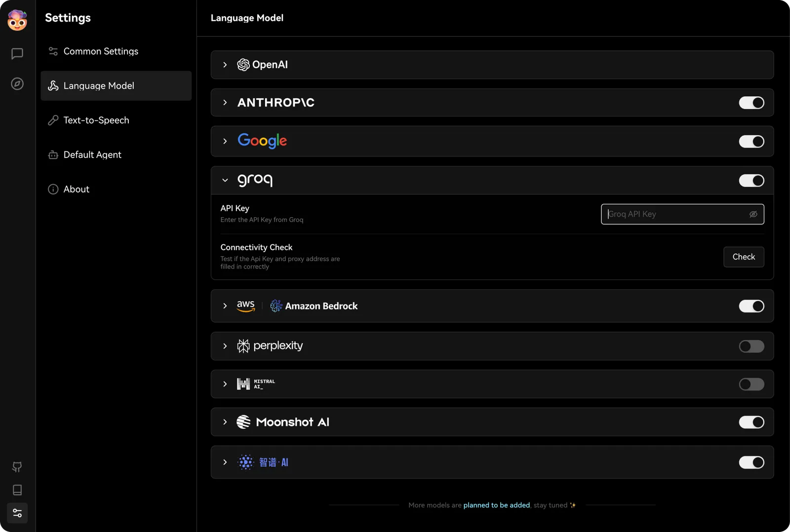Screen dimensions: 790x532
Task: Click the Amazon Bedrock brain icon
Action: click(276, 306)
